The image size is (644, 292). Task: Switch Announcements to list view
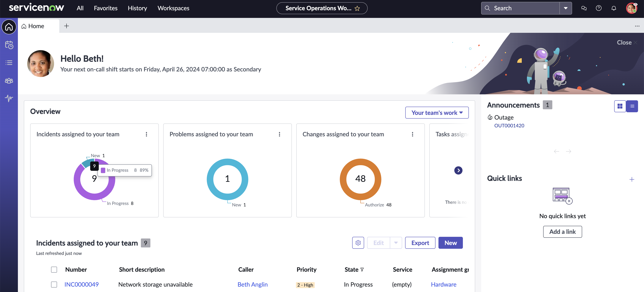632,106
